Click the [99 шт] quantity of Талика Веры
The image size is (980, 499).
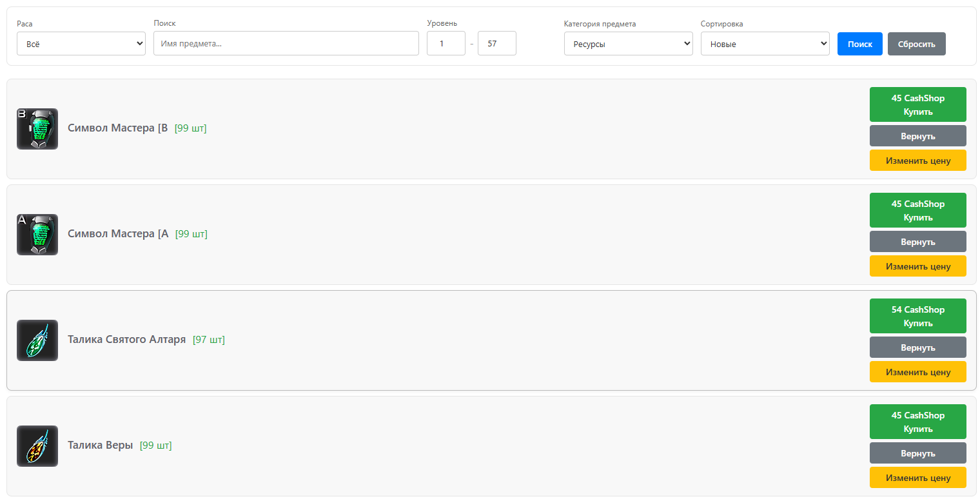156,445
